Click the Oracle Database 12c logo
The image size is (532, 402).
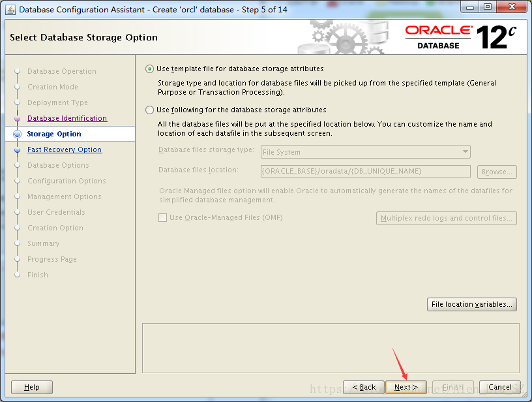[461, 37]
